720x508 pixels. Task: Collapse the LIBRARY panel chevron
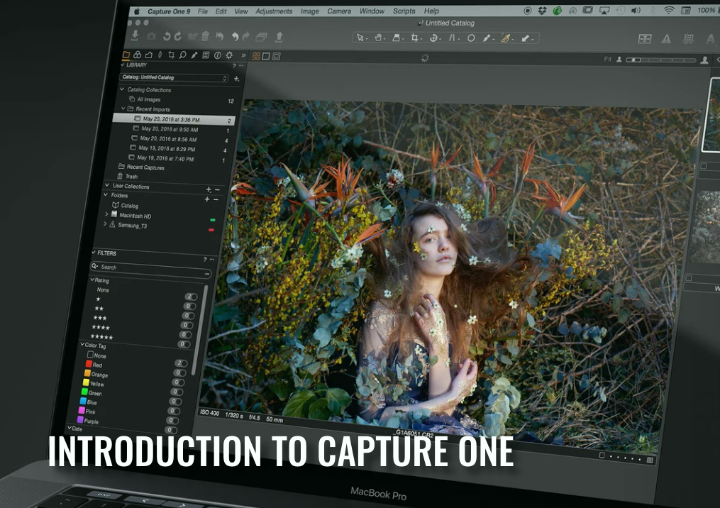122,65
